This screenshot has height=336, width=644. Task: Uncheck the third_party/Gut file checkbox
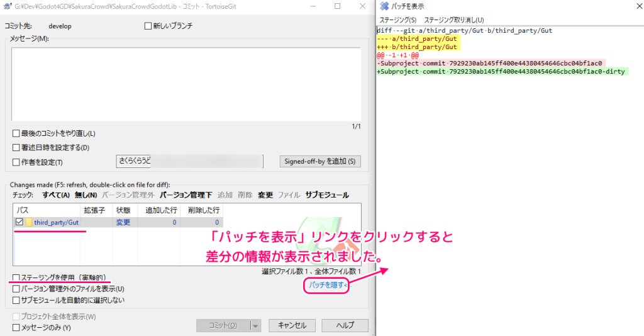(x=19, y=222)
